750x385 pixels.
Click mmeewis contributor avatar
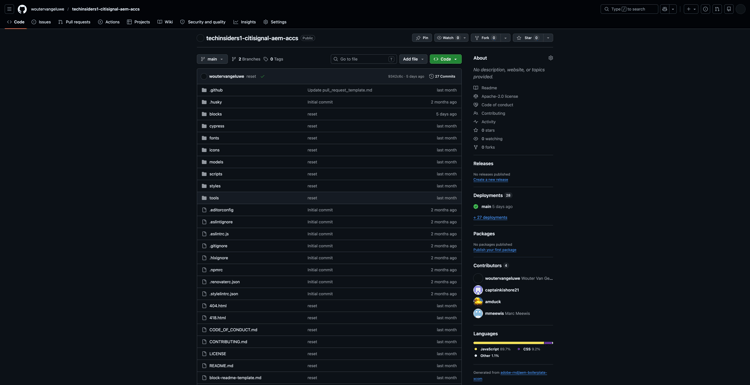tap(478, 313)
